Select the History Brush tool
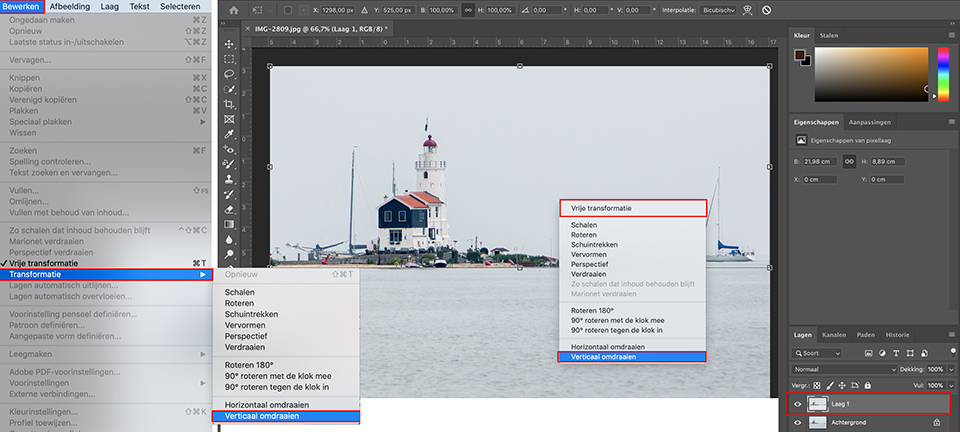This screenshot has width=960, height=432. (229, 194)
